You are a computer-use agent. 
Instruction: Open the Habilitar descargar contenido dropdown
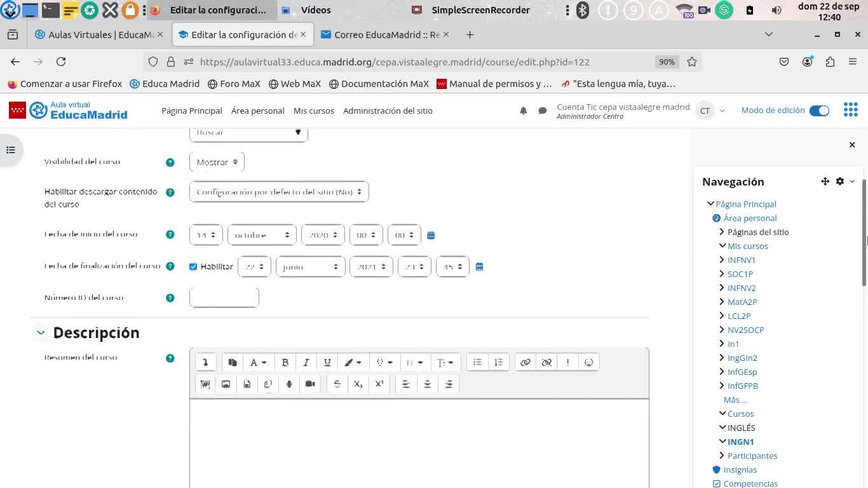(279, 192)
